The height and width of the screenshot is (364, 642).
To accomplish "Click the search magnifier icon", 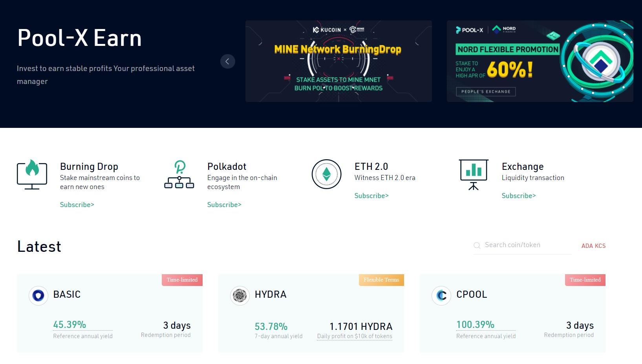I will coord(477,246).
